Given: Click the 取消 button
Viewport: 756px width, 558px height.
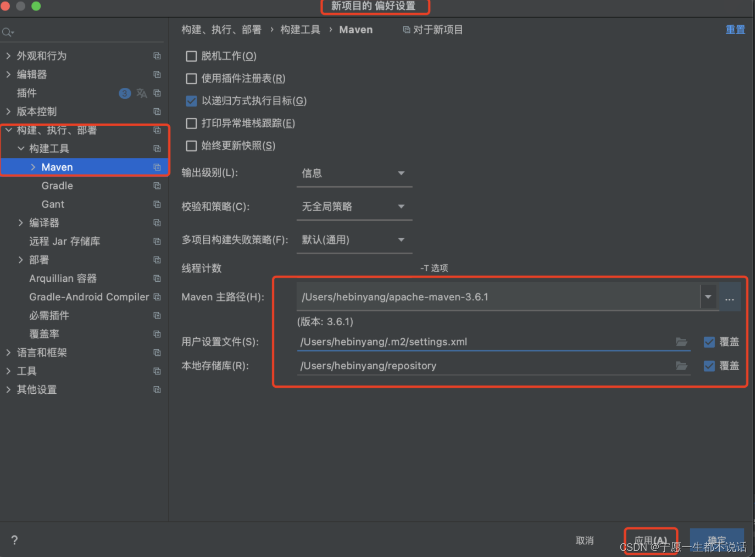Looking at the screenshot, I should click(x=585, y=541).
